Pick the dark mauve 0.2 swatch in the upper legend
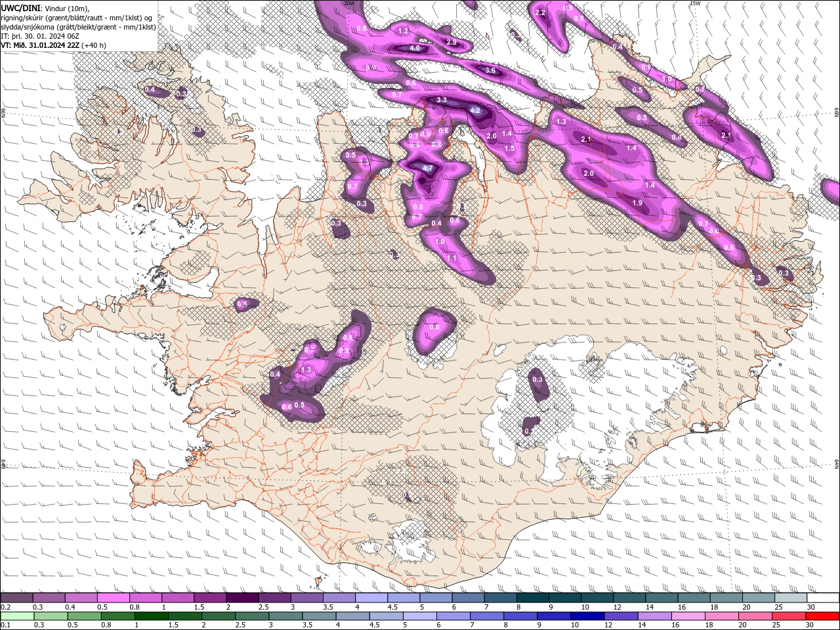840x630 pixels. (x=16, y=598)
